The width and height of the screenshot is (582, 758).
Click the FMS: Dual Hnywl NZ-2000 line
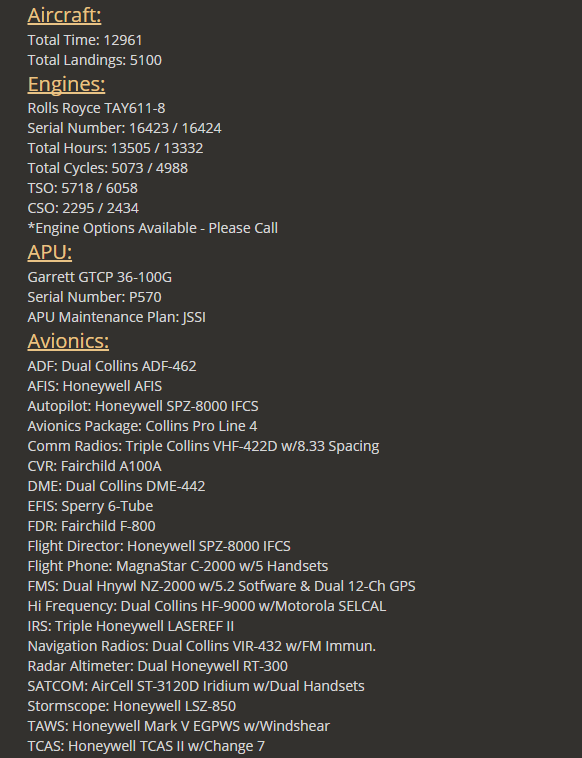click(221, 586)
